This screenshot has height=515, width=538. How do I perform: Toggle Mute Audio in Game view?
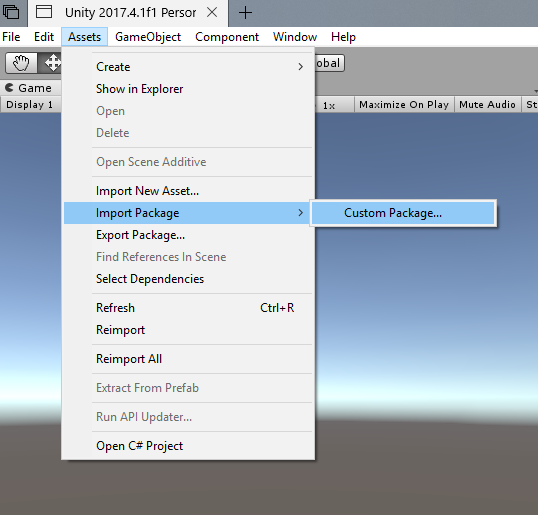(x=487, y=104)
